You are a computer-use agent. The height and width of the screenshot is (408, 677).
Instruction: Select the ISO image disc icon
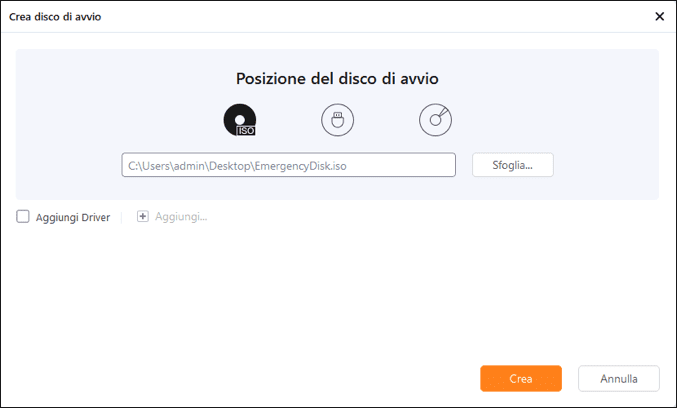(x=239, y=120)
